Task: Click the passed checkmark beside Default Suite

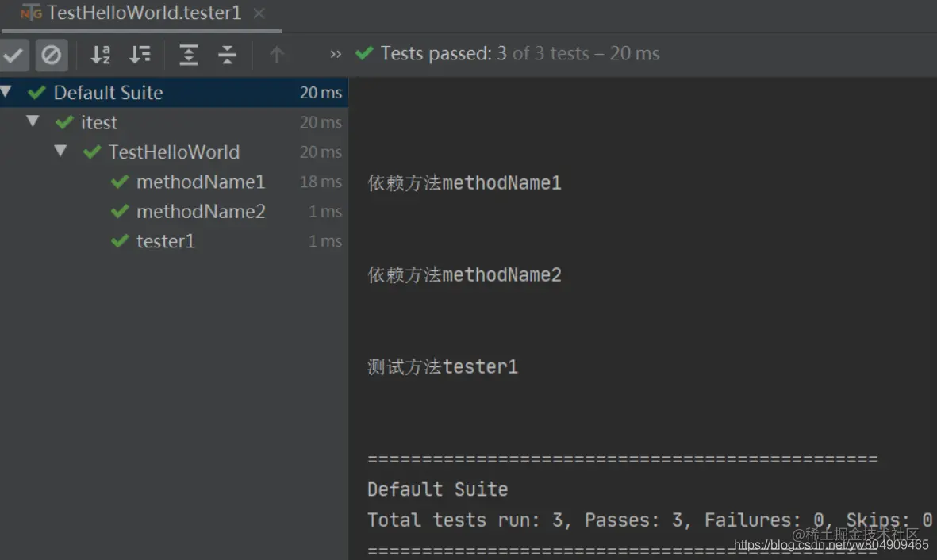Action: click(x=37, y=92)
